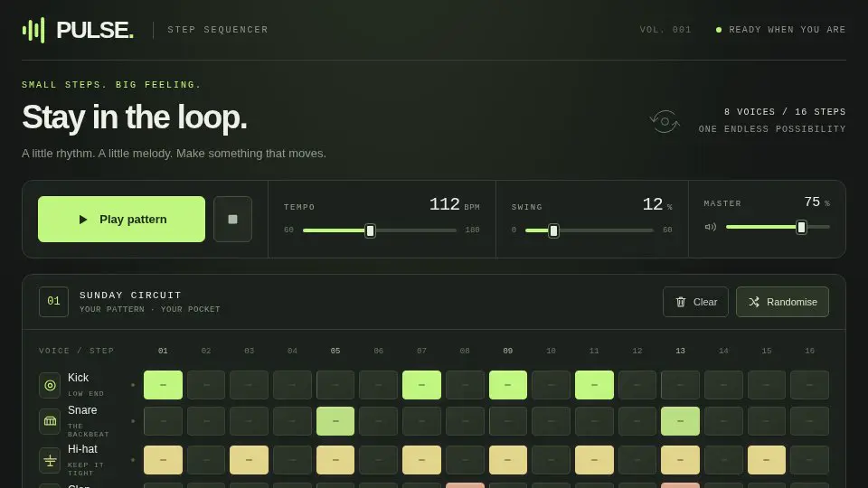Click the Snare mute dot indicator
The width and height of the screenshot is (868, 488).
(x=133, y=421)
